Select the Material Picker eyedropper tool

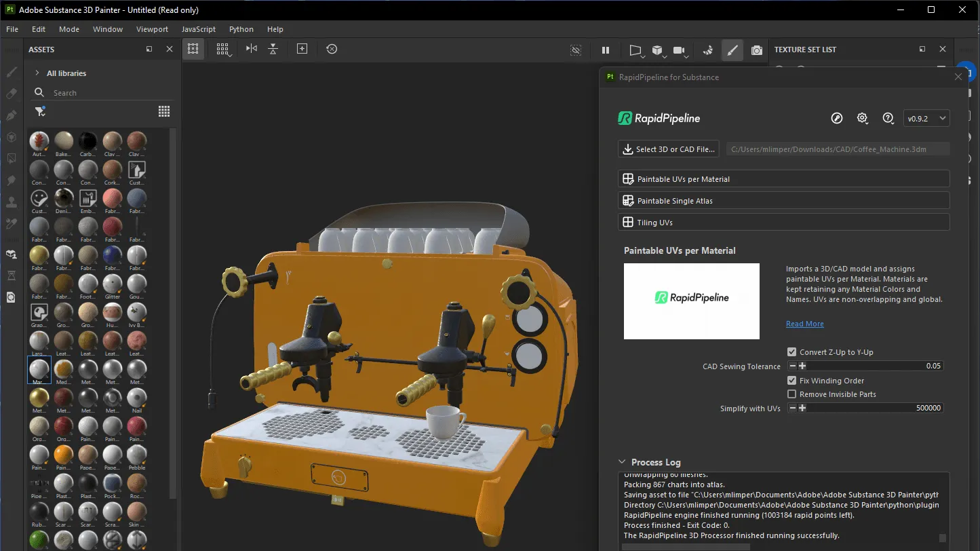click(x=12, y=224)
